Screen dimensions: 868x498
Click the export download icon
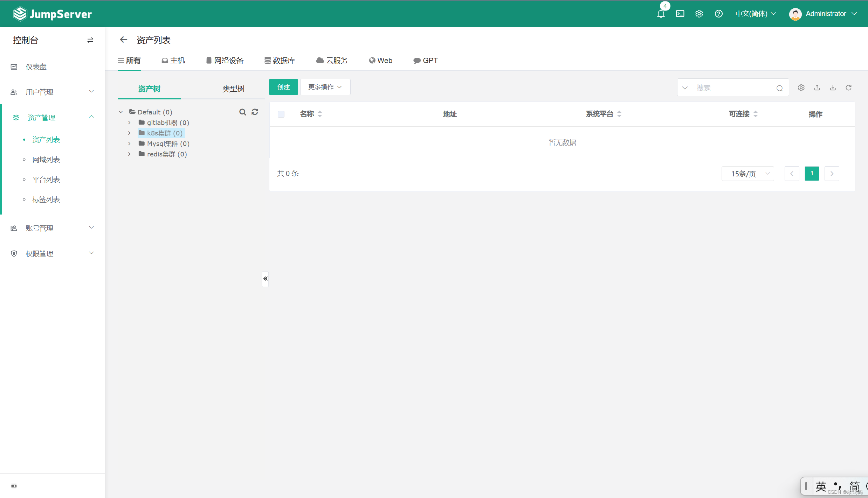point(833,87)
